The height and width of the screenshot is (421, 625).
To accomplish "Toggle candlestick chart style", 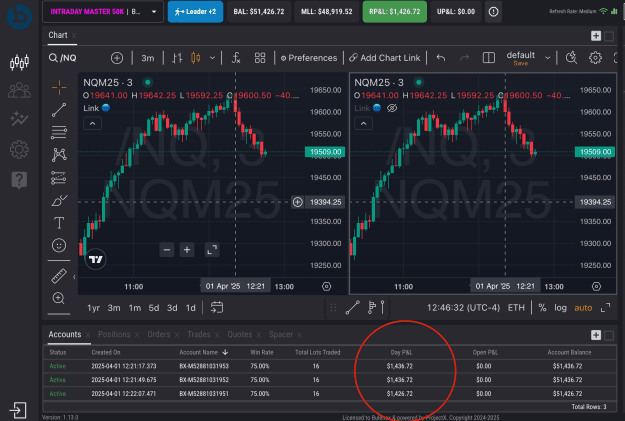I will point(195,58).
